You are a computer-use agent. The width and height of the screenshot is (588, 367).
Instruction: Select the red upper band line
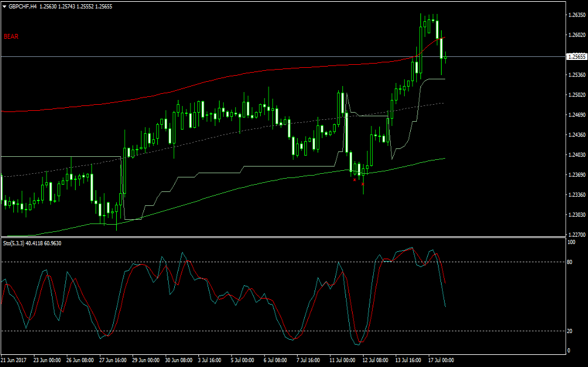[x=181, y=88]
